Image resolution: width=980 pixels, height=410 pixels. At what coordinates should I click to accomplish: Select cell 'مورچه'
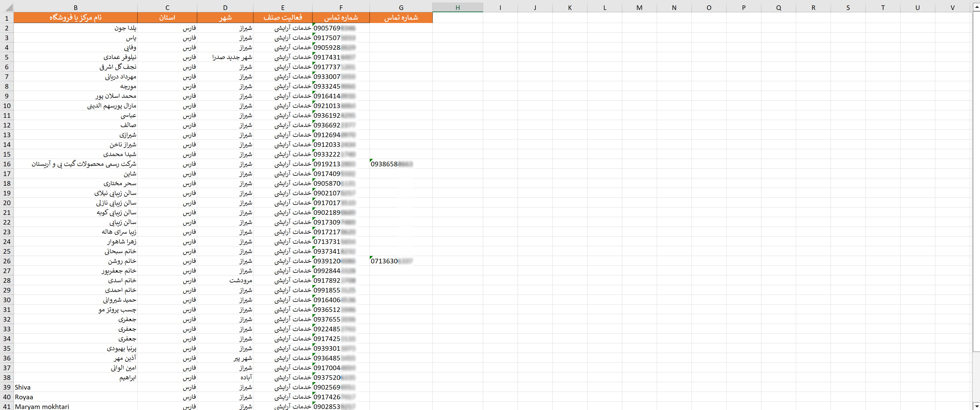click(75, 86)
